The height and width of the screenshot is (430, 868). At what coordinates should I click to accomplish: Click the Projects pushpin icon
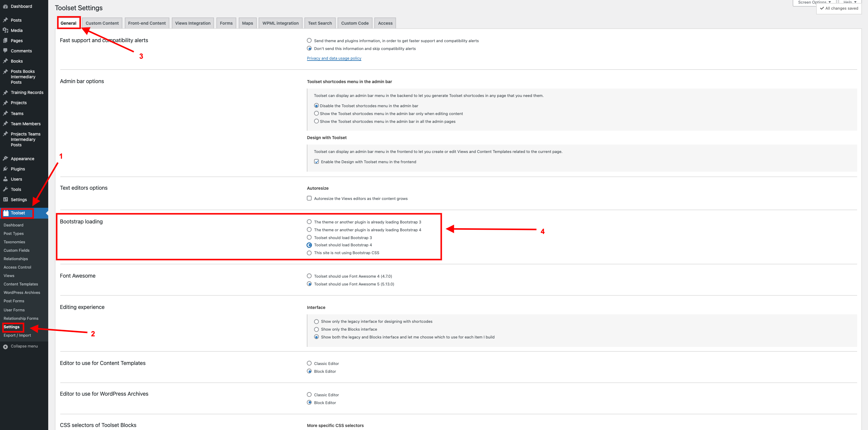5,103
